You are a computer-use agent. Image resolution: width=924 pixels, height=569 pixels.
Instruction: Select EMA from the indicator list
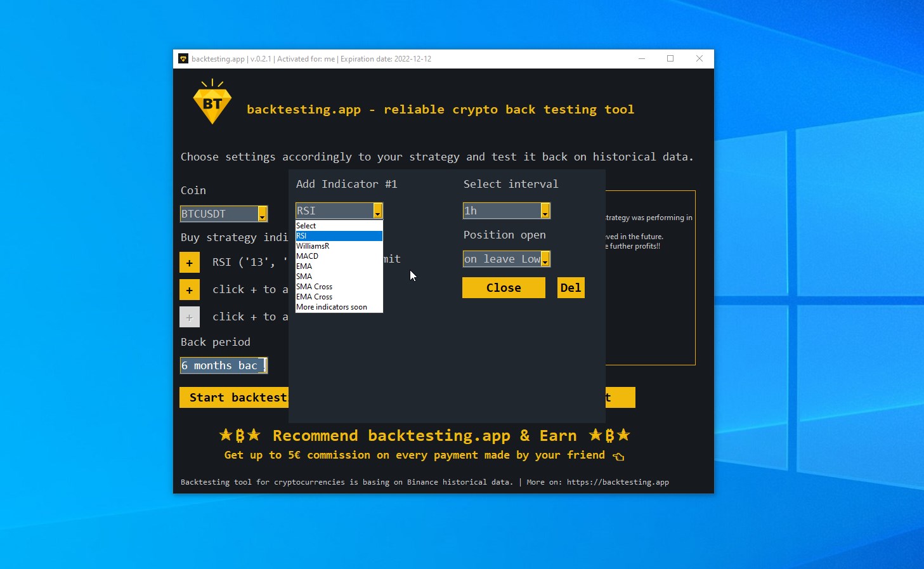pos(339,266)
